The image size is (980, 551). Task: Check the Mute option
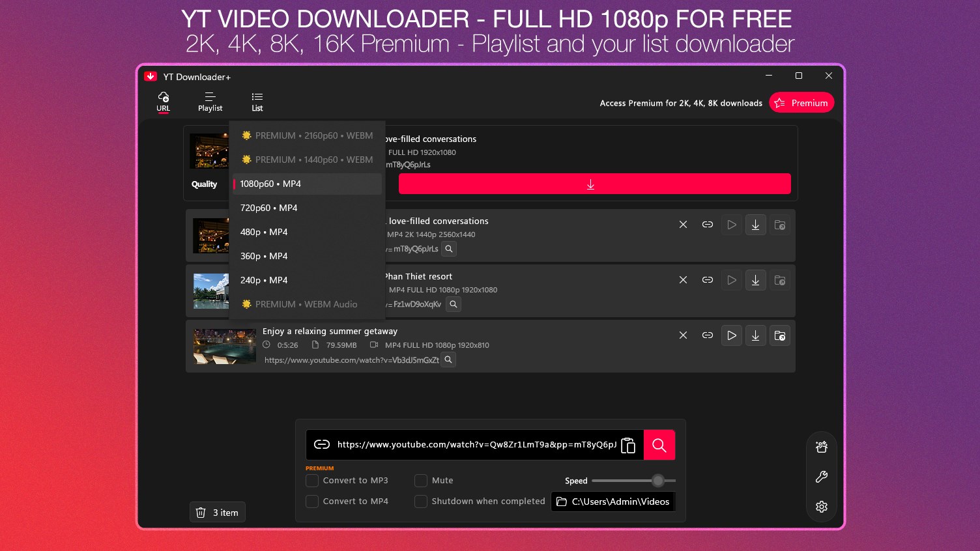click(420, 480)
